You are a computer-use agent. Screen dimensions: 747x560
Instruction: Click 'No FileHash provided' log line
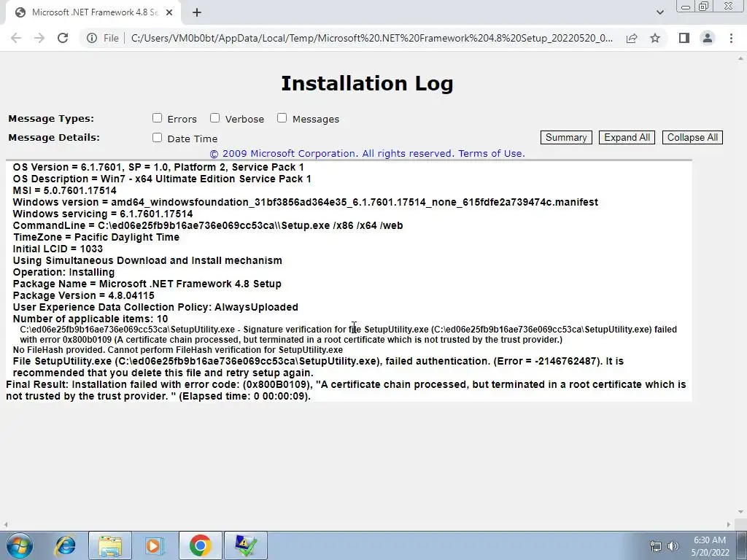178,350
